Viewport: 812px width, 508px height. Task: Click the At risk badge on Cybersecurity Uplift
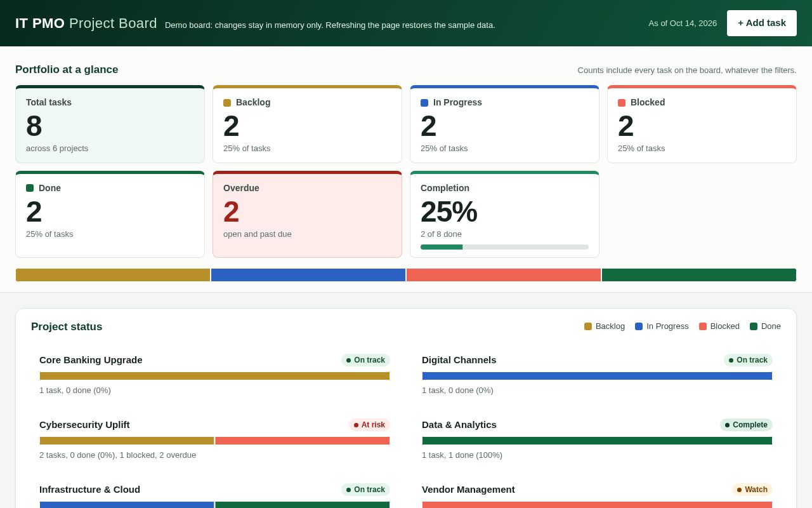369,425
